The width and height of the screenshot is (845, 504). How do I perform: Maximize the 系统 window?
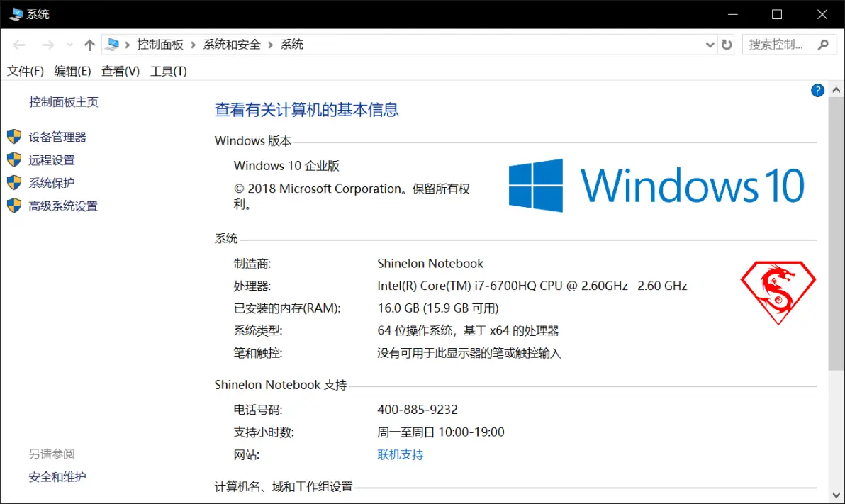pyautogui.click(x=776, y=14)
